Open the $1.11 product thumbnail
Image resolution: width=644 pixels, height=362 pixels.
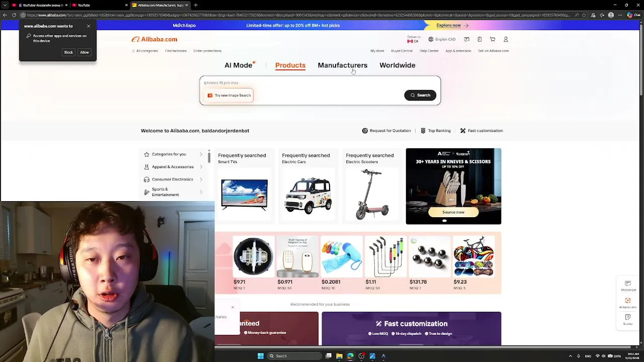385,257
